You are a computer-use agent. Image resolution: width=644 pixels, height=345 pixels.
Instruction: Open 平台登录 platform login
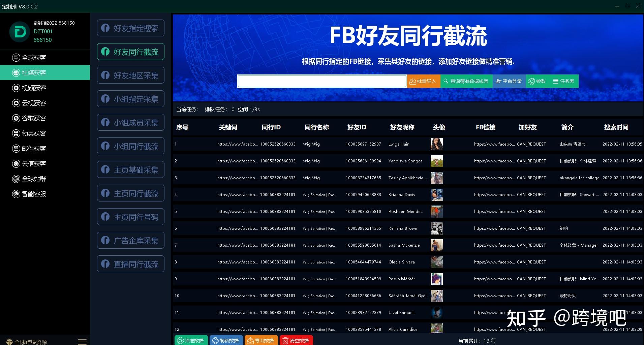[509, 81]
